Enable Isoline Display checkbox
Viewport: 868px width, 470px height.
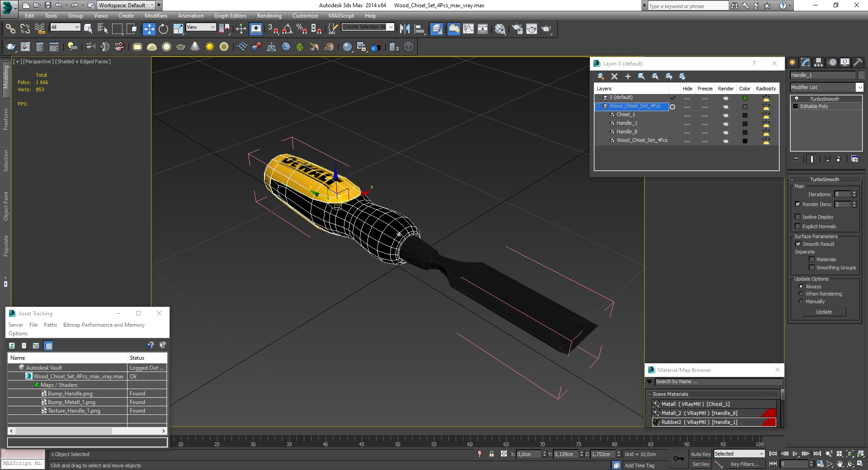pos(798,217)
